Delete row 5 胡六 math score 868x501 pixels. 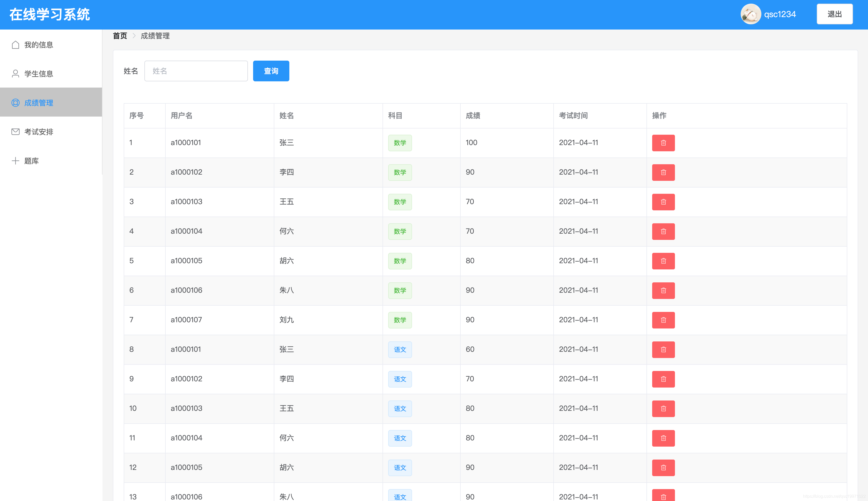coord(663,261)
